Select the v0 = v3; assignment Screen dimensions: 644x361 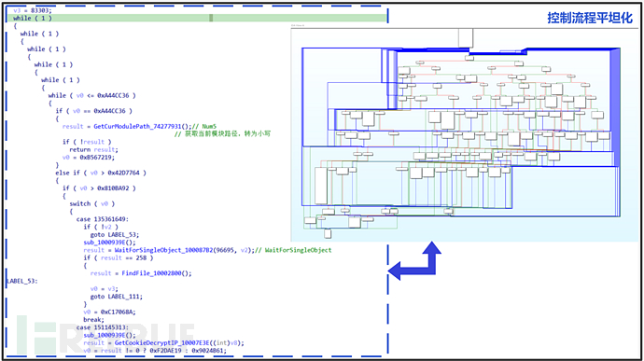pos(105,289)
